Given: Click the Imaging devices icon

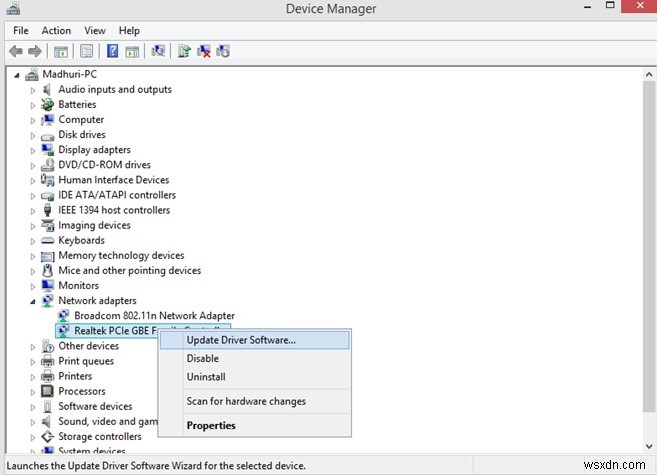Looking at the screenshot, I should click(47, 225).
